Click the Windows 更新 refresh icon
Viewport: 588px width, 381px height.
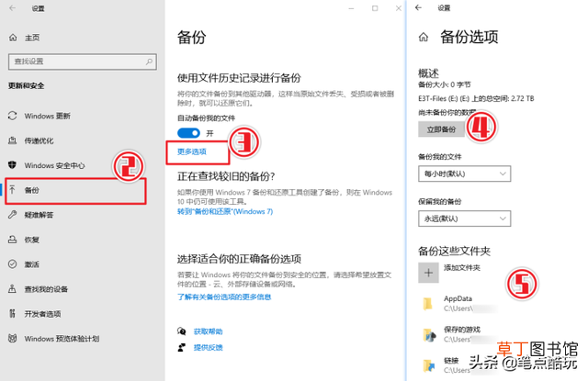12,116
